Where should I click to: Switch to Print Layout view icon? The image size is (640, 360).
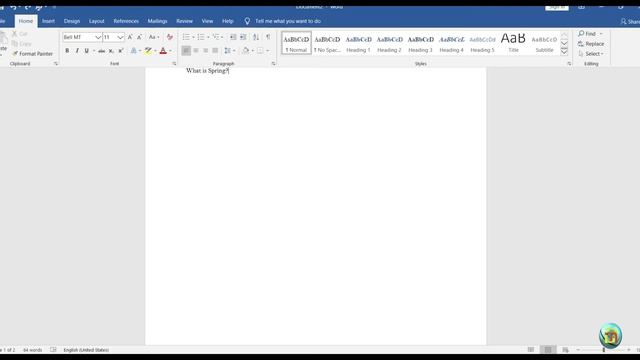(548, 350)
